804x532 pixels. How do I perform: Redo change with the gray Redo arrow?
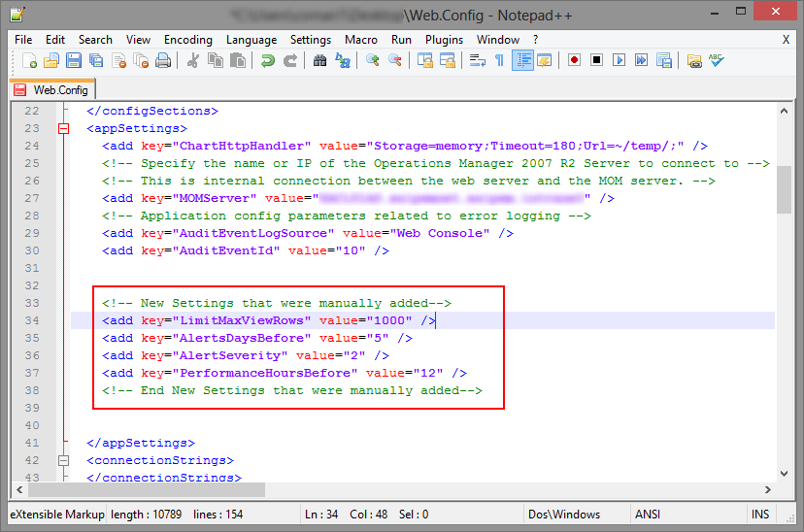click(x=290, y=60)
